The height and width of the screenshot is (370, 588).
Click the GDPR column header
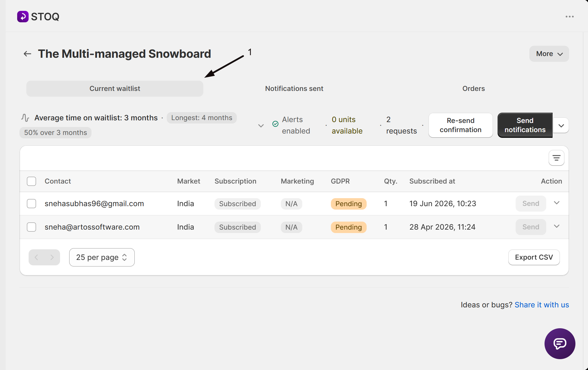coord(340,181)
